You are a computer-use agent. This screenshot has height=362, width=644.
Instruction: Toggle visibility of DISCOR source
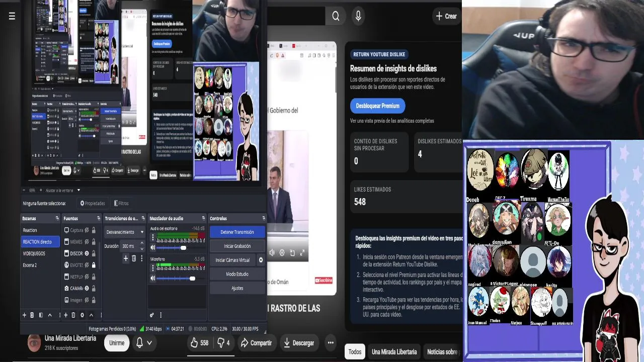[x=87, y=253]
